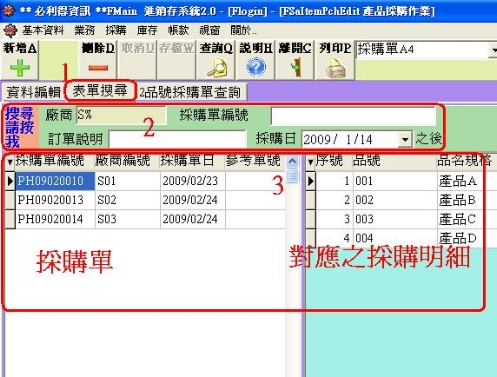Click the red minus 刪除D icon
Screen dimensions: 497x377
tap(98, 68)
